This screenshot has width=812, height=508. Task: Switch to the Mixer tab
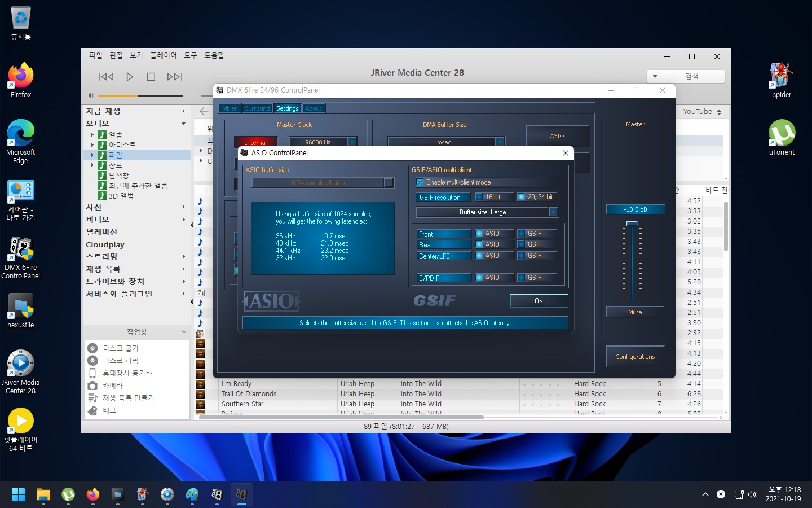[230, 108]
